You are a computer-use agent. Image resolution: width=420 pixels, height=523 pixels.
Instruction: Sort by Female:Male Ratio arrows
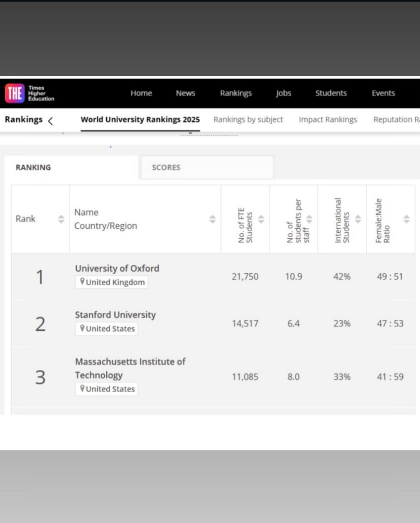point(406,219)
